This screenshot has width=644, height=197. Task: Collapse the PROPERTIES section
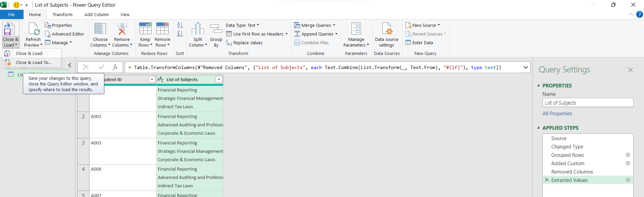point(538,85)
